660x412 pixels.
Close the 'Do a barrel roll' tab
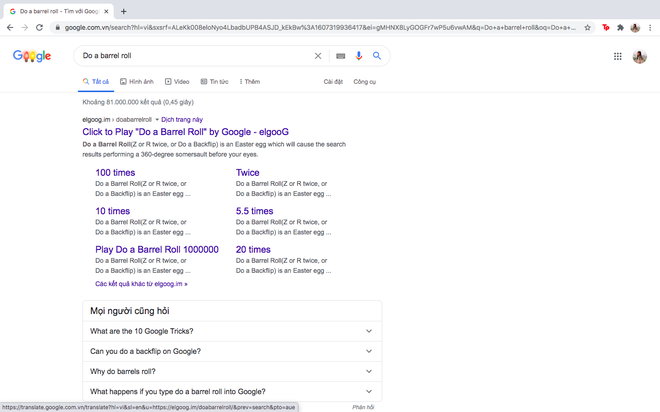tap(106, 11)
